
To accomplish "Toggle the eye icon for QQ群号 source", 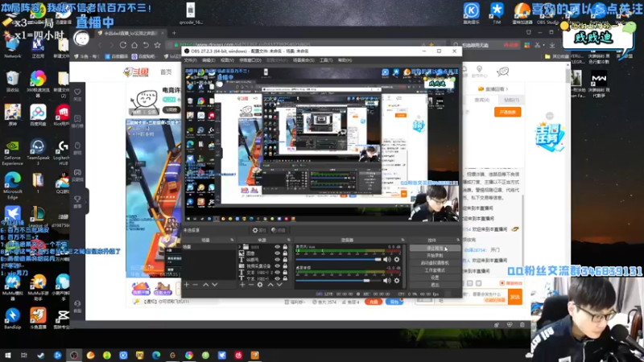I will (x=277, y=259).
